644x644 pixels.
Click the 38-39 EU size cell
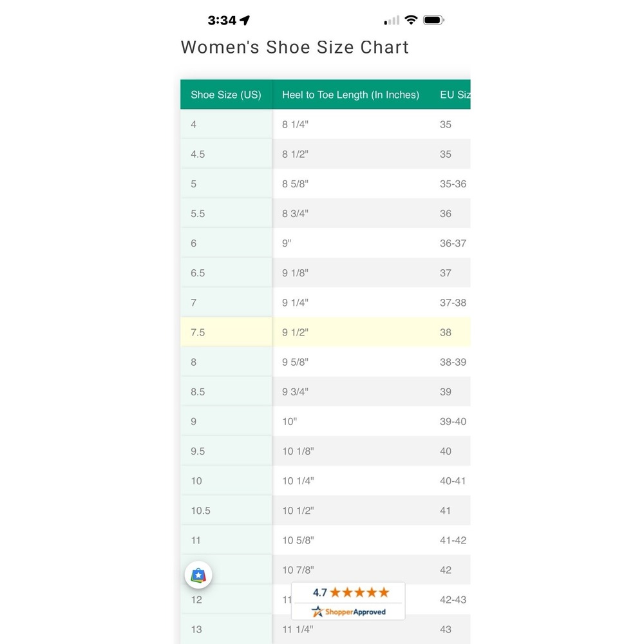coord(453,362)
